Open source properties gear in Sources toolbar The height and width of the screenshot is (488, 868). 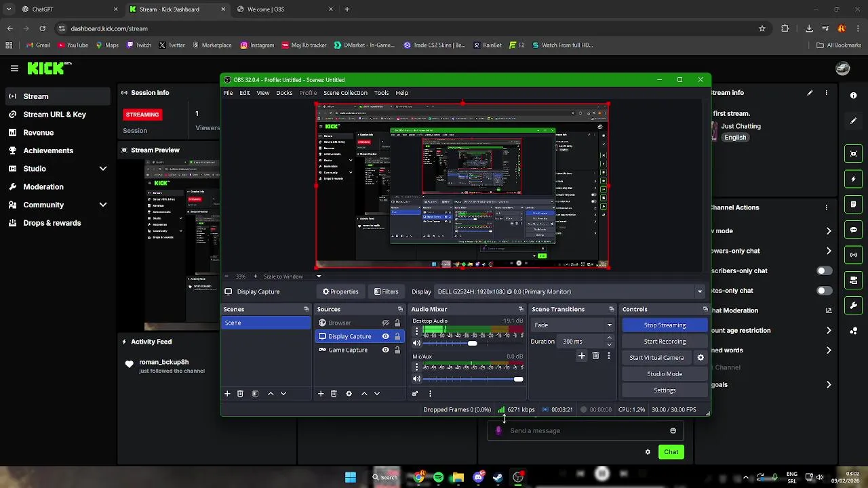coord(349,394)
